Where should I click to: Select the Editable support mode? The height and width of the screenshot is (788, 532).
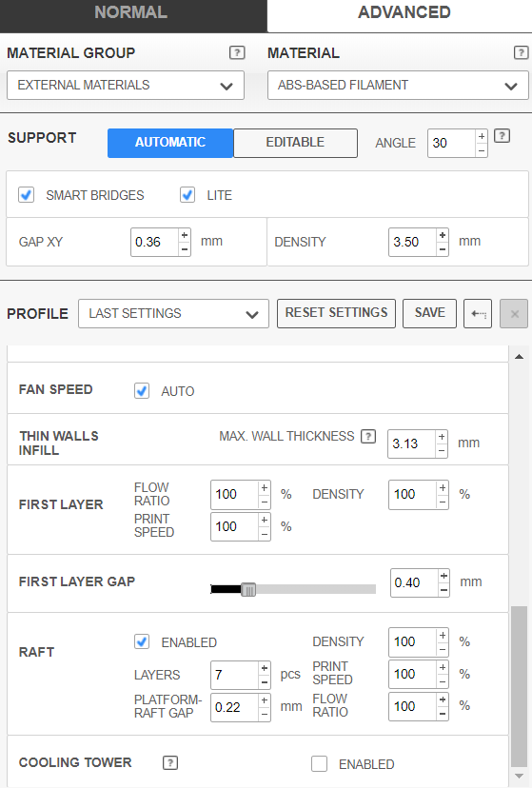(x=295, y=143)
